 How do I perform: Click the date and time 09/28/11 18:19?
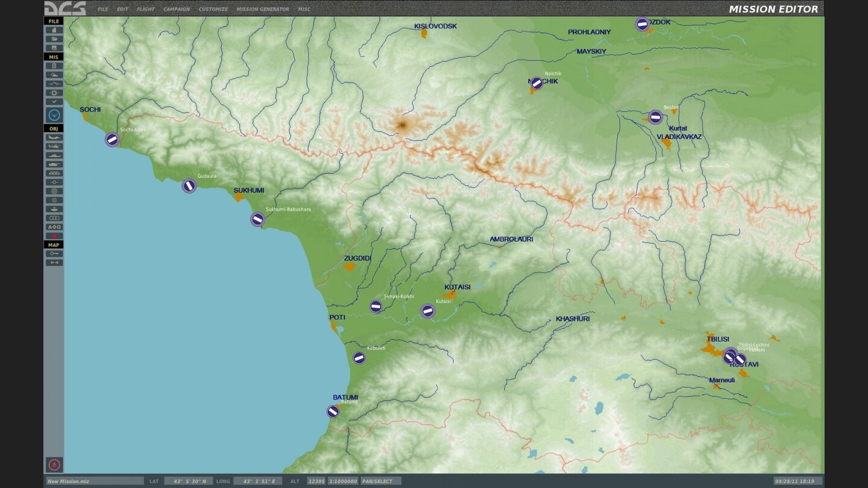(x=797, y=481)
